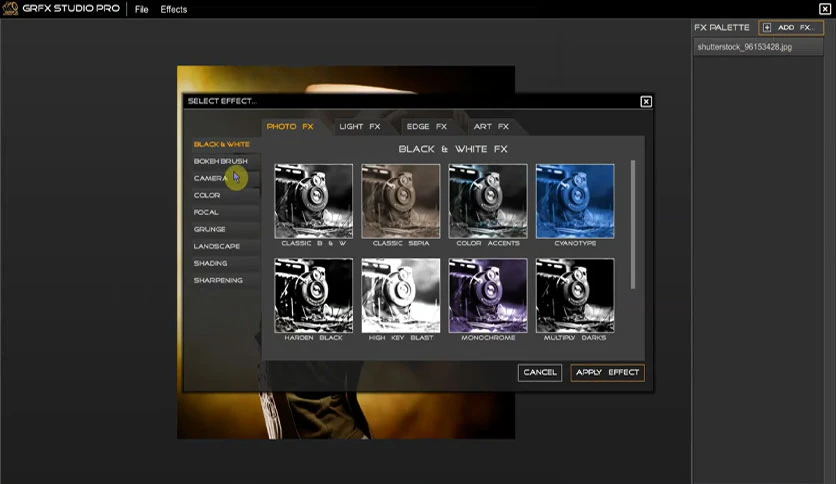Click the GRFX Studio Pro logo icon
The height and width of the screenshot is (484, 836).
(x=10, y=8)
